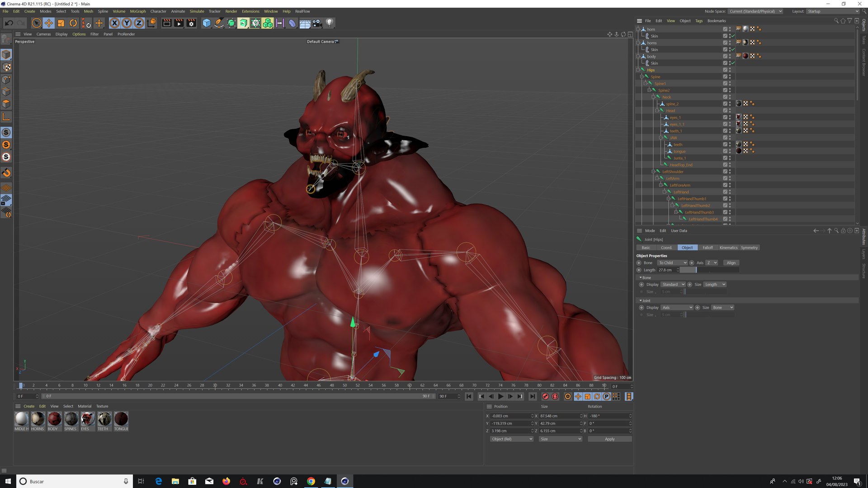The image size is (868, 488).
Task: Toggle the Z axis lock
Action: (139, 23)
